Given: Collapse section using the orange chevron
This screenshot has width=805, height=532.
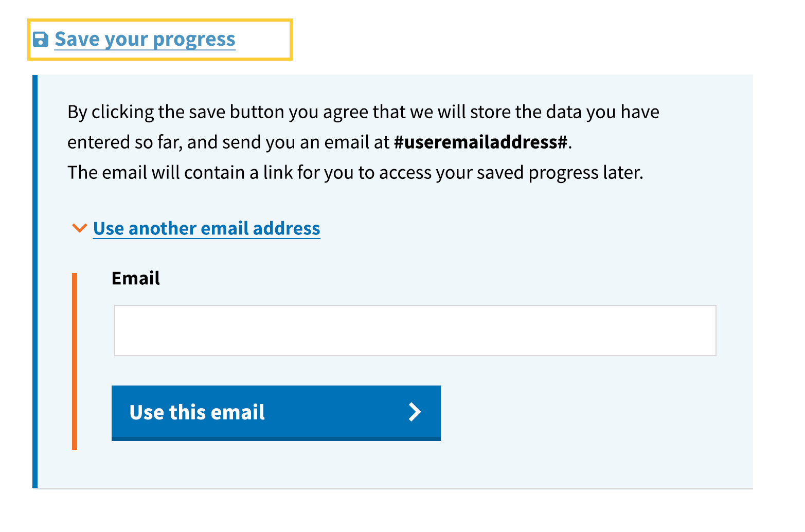Looking at the screenshot, I should pos(79,228).
